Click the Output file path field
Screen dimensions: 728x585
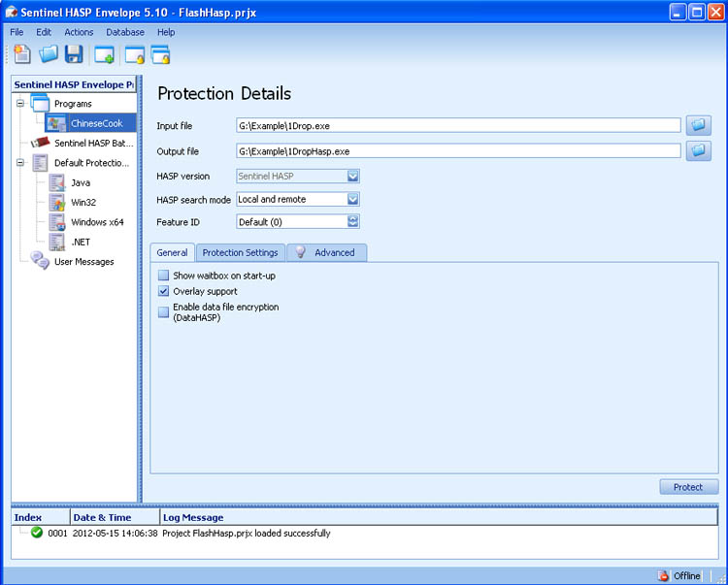pyautogui.click(x=458, y=151)
